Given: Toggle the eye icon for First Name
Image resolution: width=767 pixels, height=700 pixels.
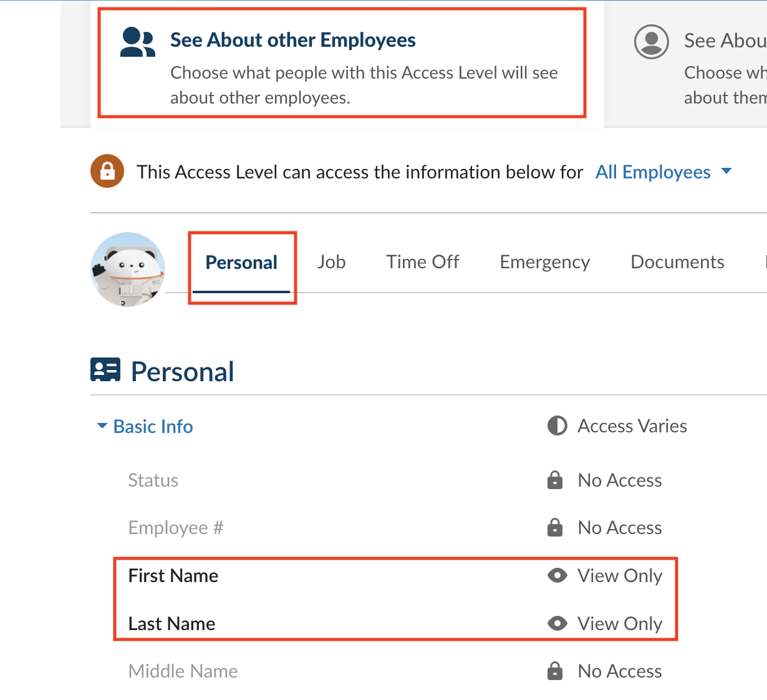Looking at the screenshot, I should click(x=557, y=575).
